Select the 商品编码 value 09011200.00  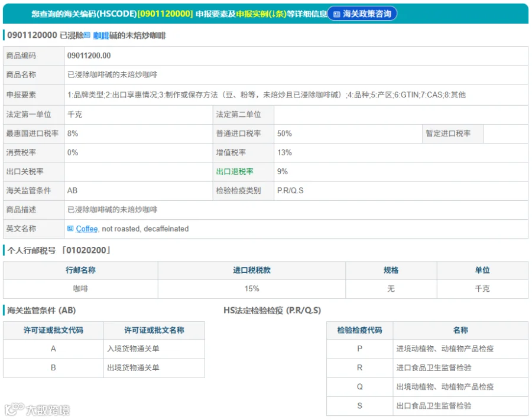[x=89, y=56]
